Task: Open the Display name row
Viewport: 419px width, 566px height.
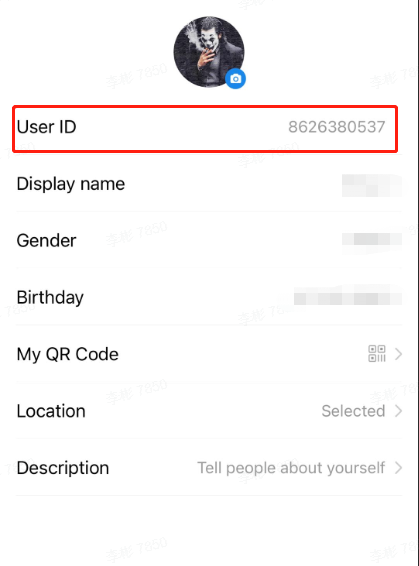Action: [x=209, y=184]
